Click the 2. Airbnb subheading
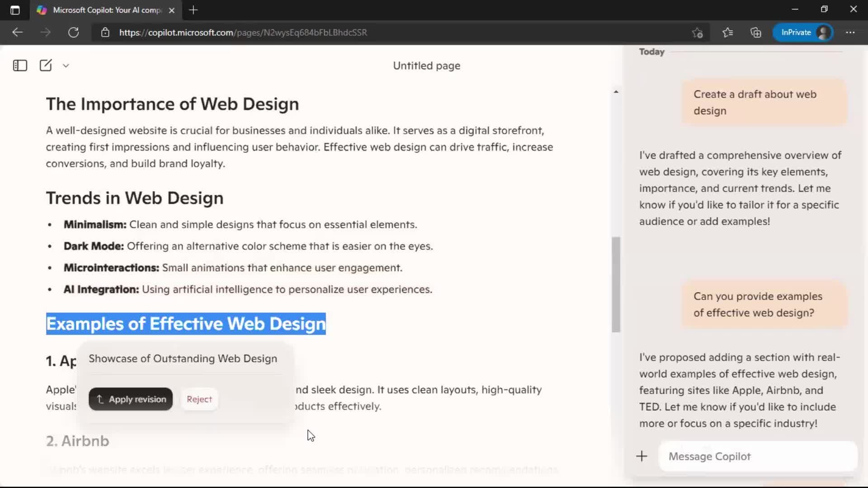This screenshot has height=488, width=868. tap(78, 441)
